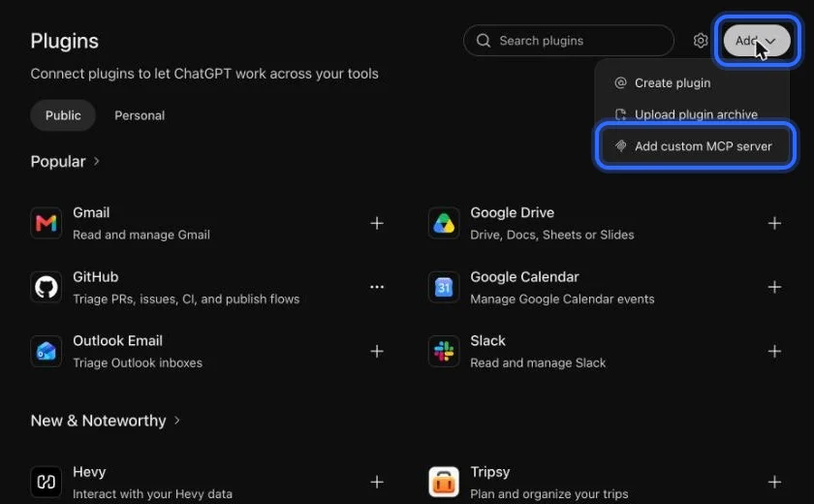Click the Gmail app icon
Image resolution: width=814 pixels, height=504 pixels.
tap(47, 223)
